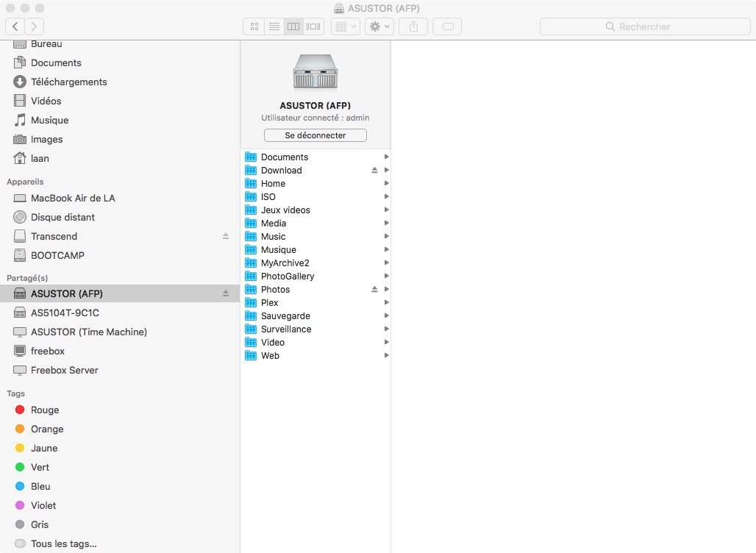Expand the Surveillance folder arrow

[386, 329]
